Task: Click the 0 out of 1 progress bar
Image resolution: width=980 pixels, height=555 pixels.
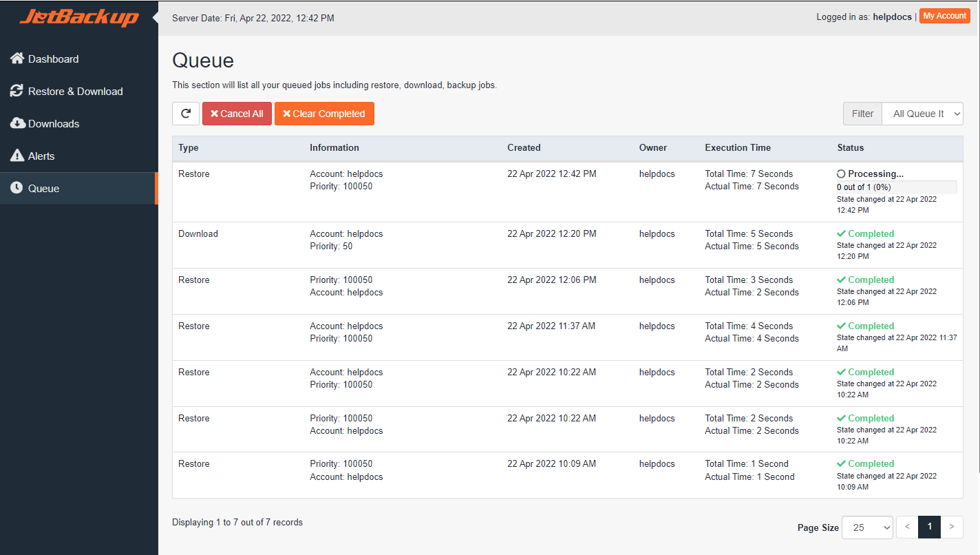Action: [897, 187]
